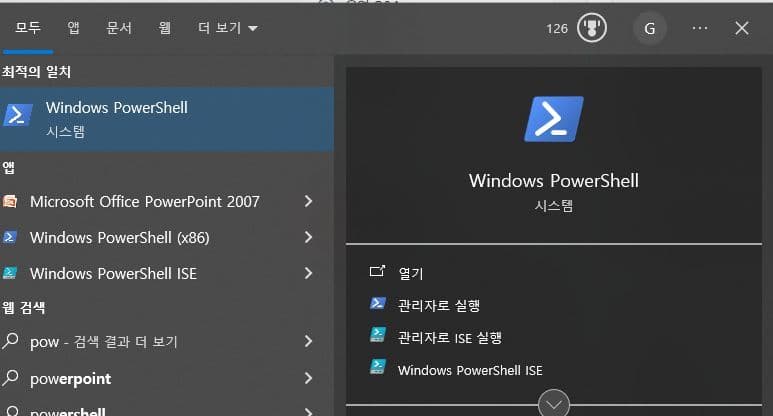Click ISE icon beside details pane PowerShell ISE

[378, 367]
